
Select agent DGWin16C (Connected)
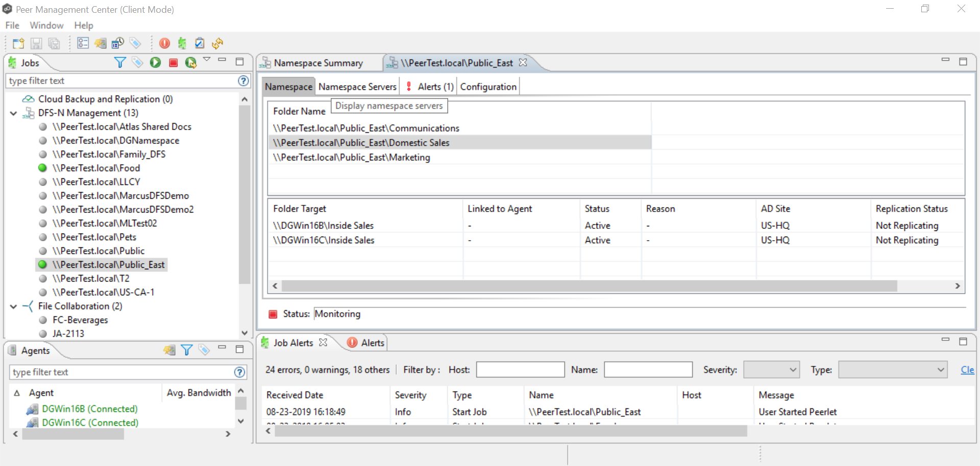(90, 423)
